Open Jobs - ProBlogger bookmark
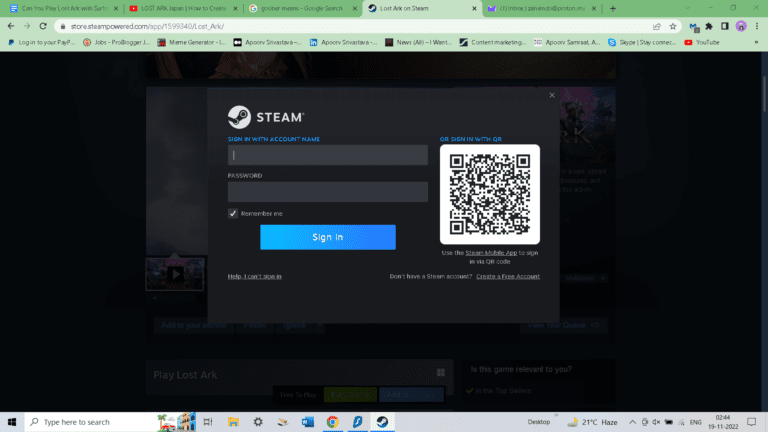Viewport: 768px width, 432px height. 117,43
